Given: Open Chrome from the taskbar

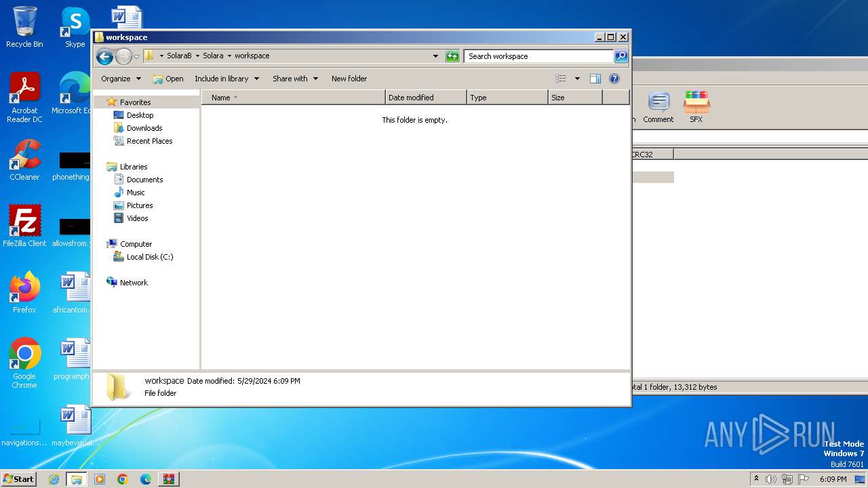Looking at the screenshot, I should tap(123, 479).
